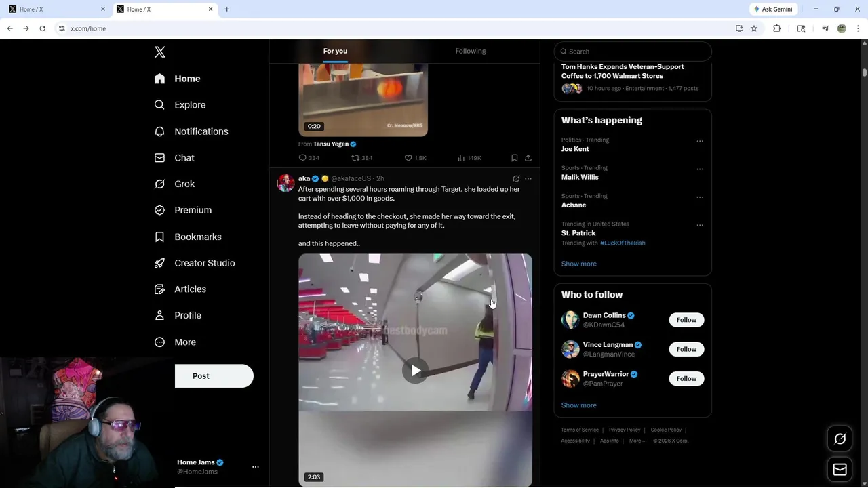Click the page vertical scrollbar thumb
Image resolution: width=868 pixels, height=488 pixels.
(x=865, y=73)
